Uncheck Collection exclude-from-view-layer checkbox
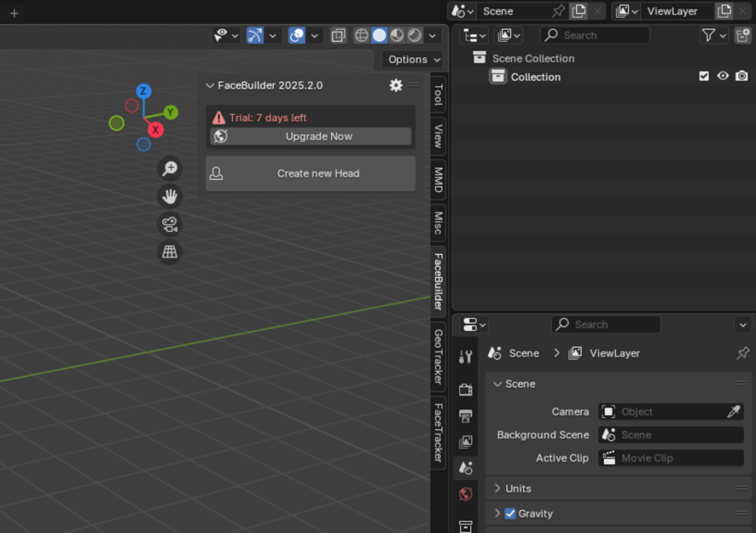Image resolution: width=756 pixels, height=533 pixels. (x=704, y=76)
